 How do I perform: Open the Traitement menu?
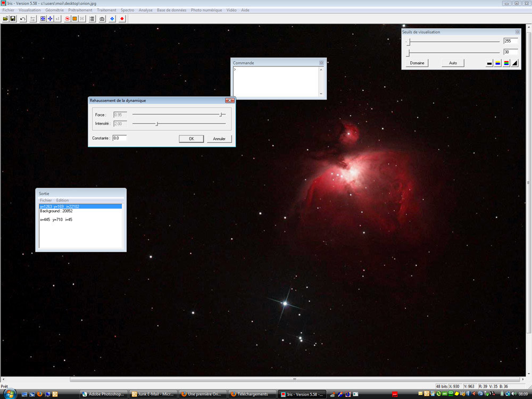pyautogui.click(x=106, y=10)
